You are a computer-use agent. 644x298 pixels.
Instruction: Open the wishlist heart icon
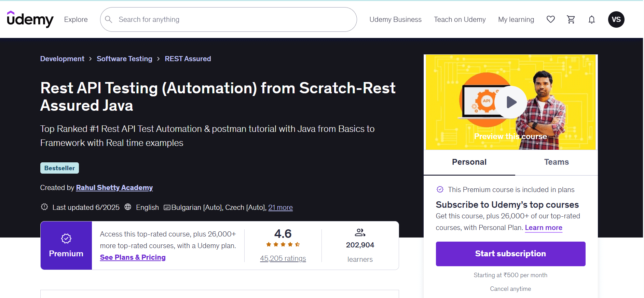[550, 19]
